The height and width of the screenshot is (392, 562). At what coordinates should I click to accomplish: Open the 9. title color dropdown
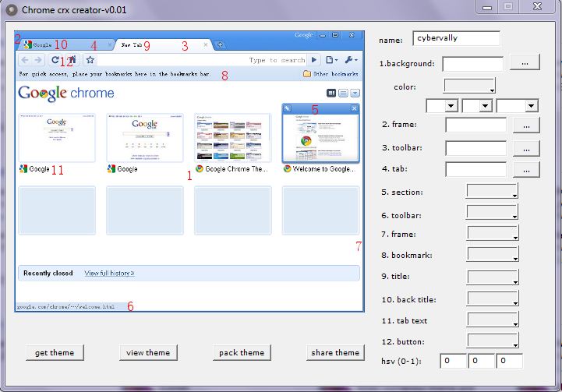click(x=493, y=277)
